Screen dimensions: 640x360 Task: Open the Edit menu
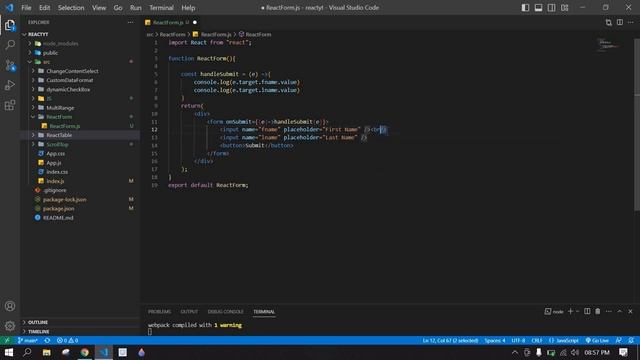44,8
